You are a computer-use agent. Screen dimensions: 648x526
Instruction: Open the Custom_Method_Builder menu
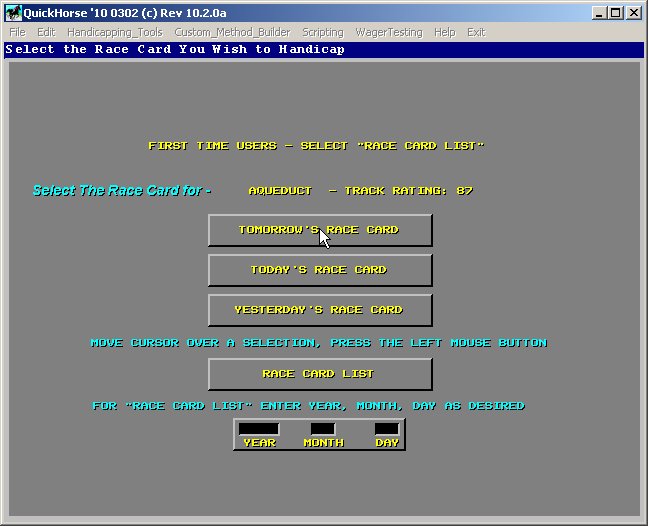point(232,32)
